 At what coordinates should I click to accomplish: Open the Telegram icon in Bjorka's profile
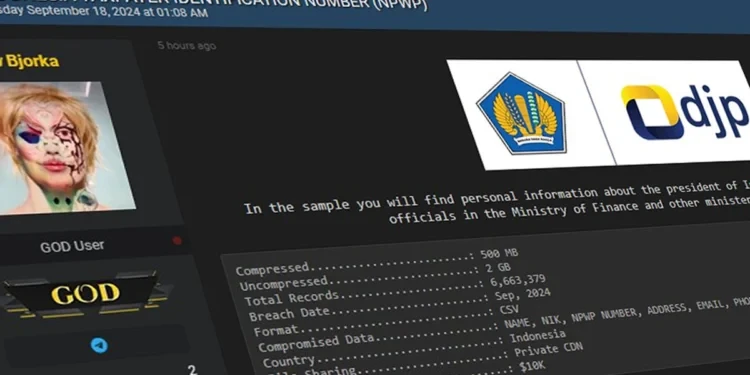click(x=99, y=345)
